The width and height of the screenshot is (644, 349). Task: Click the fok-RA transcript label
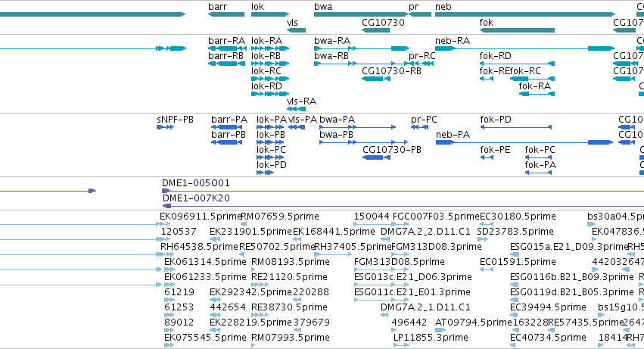534,86
